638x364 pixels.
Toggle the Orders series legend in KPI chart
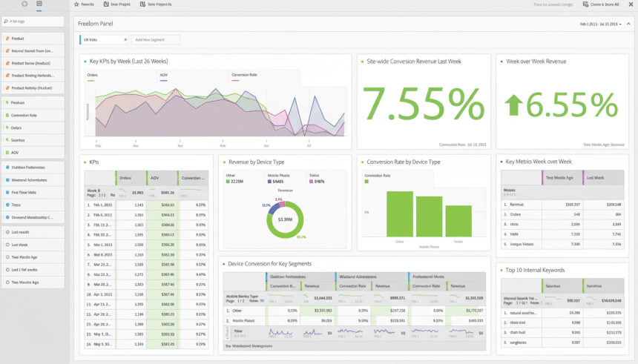click(x=93, y=75)
